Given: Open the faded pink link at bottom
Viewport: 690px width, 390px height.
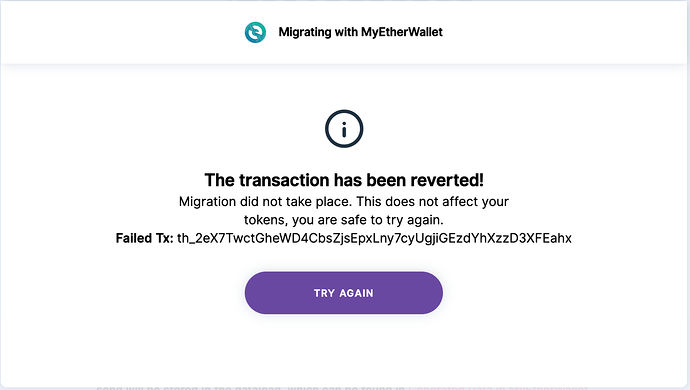Looking at the screenshot, I should (x=498, y=388).
